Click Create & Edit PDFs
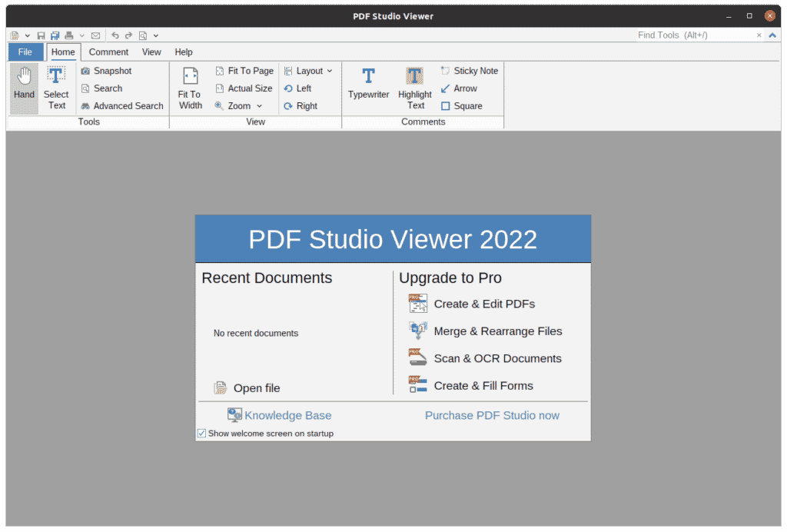This screenshot has width=787, height=532. [472, 304]
